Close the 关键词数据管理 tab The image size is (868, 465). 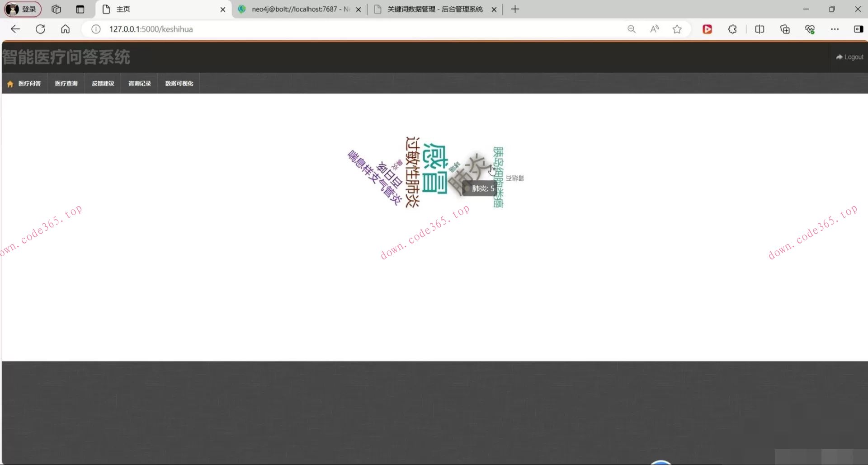(494, 9)
